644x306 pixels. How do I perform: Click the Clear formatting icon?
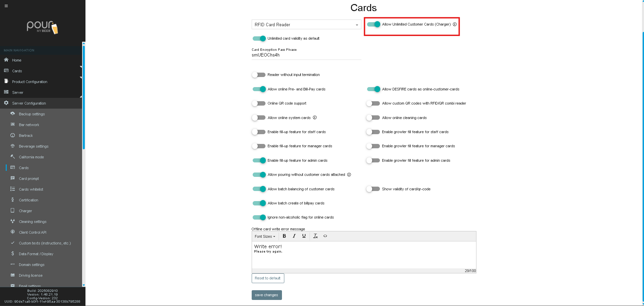[x=315, y=236]
